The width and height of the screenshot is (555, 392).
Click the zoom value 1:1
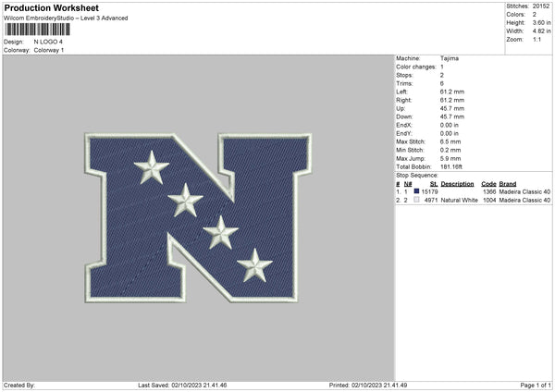pos(536,39)
